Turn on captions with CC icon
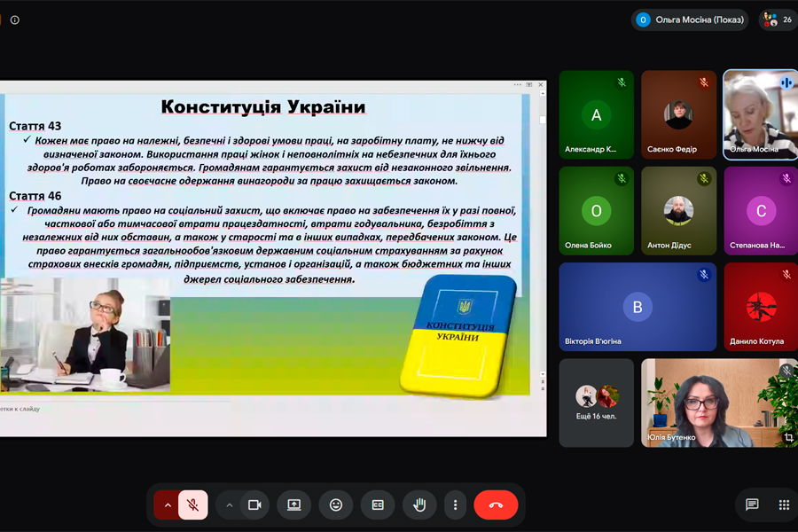The width and height of the screenshot is (798, 532). [378, 505]
